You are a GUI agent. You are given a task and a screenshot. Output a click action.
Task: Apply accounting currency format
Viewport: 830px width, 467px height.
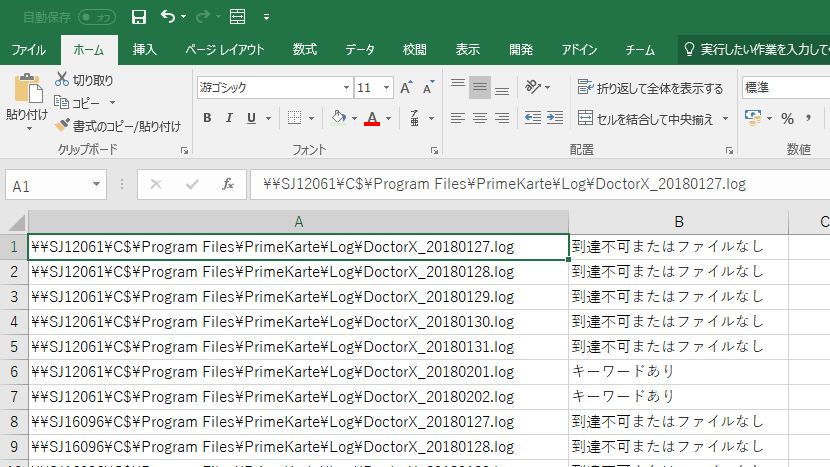click(x=753, y=118)
